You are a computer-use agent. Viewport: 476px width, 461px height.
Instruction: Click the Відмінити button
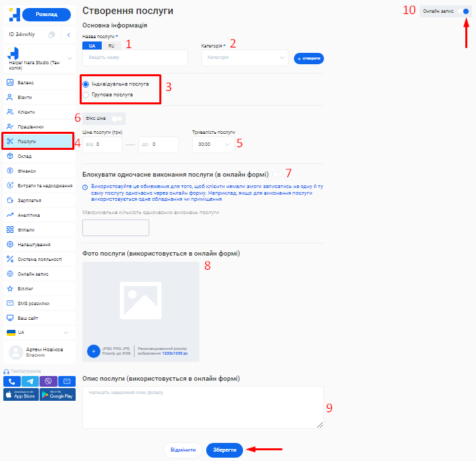(x=183, y=450)
